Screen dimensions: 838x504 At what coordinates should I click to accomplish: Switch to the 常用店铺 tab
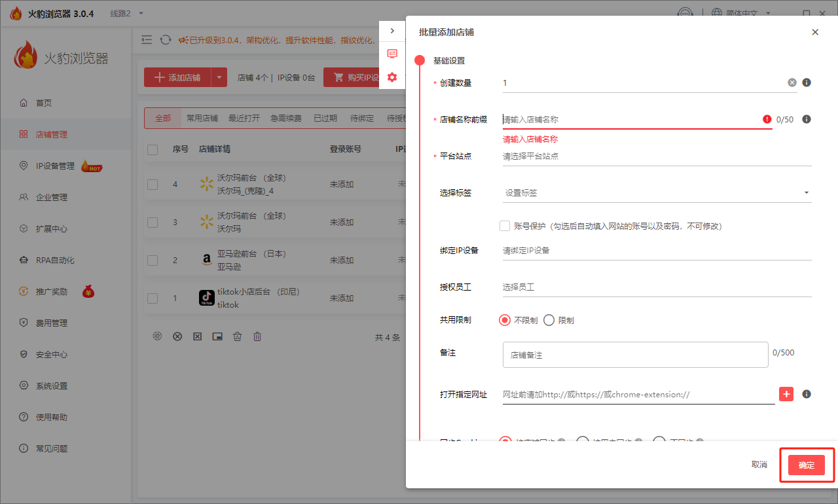coord(202,118)
